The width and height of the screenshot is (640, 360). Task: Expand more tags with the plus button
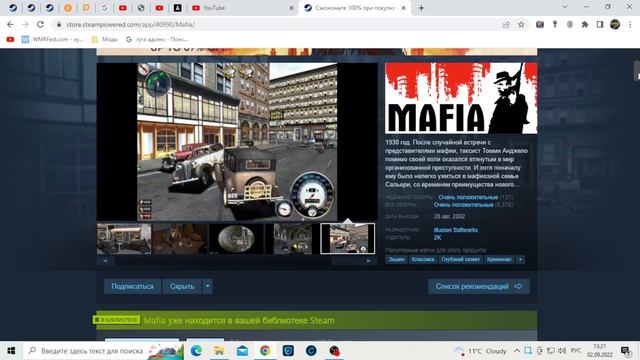520,259
